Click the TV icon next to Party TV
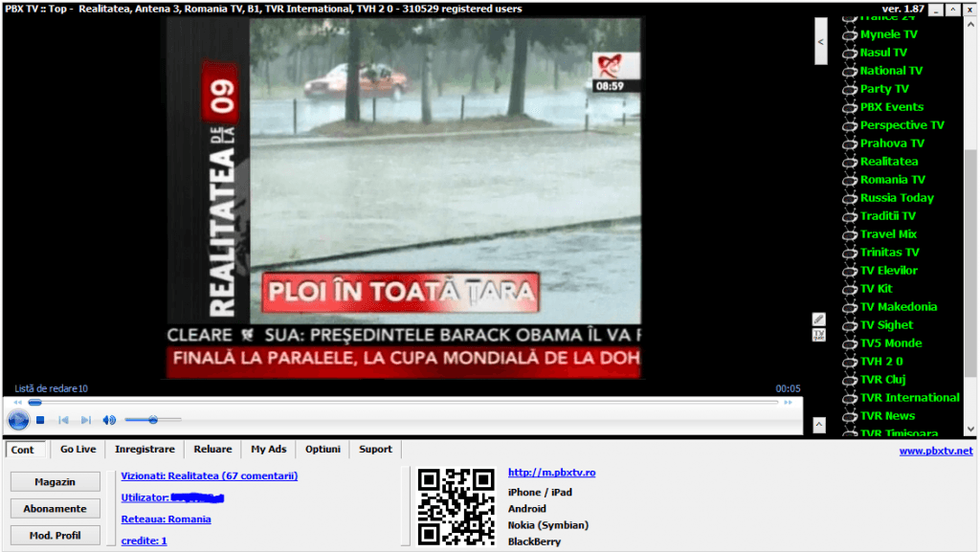Image resolution: width=980 pixels, height=552 pixels. [x=850, y=90]
